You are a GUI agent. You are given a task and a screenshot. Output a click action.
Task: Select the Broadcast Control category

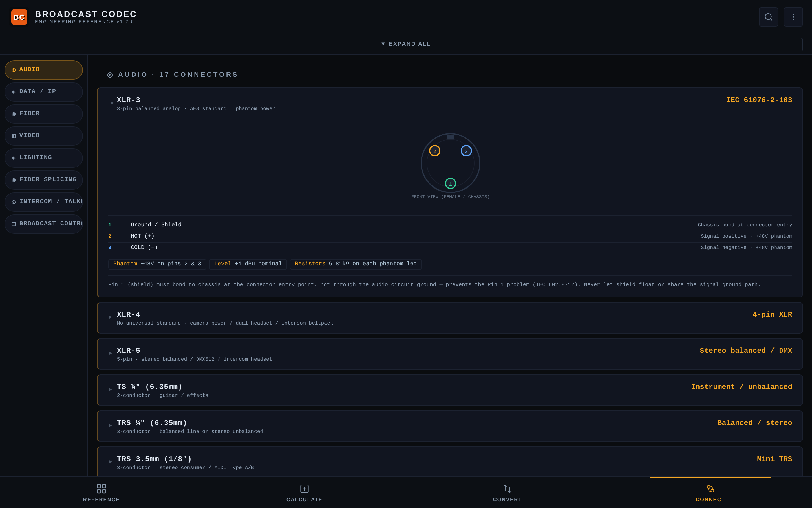(x=44, y=224)
